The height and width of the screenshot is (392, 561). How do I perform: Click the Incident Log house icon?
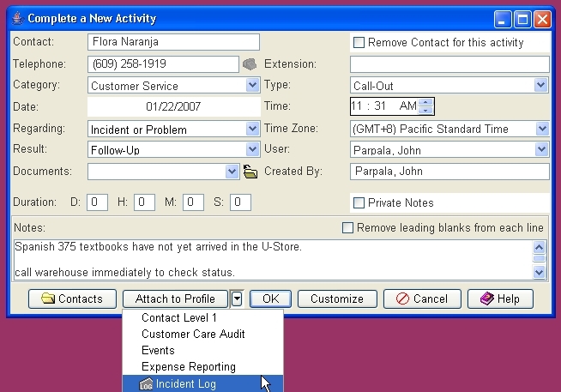click(x=146, y=383)
